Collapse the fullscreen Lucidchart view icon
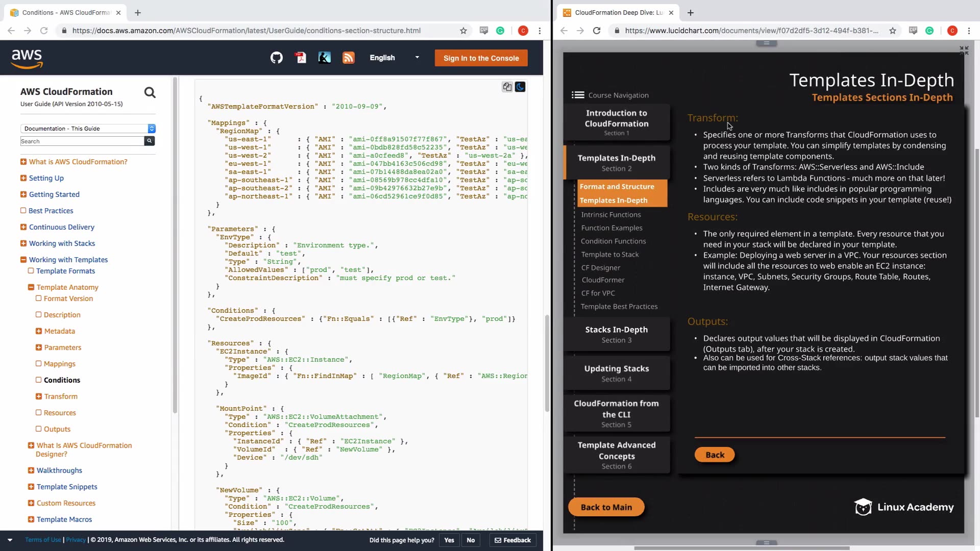The image size is (980, 551). (x=964, y=51)
